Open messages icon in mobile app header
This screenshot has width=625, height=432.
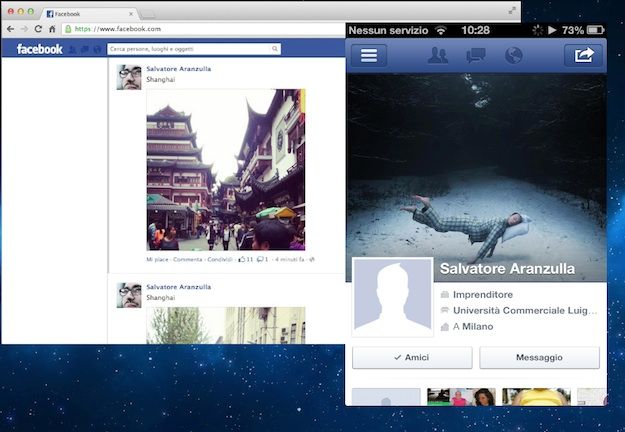pyautogui.click(x=476, y=55)
